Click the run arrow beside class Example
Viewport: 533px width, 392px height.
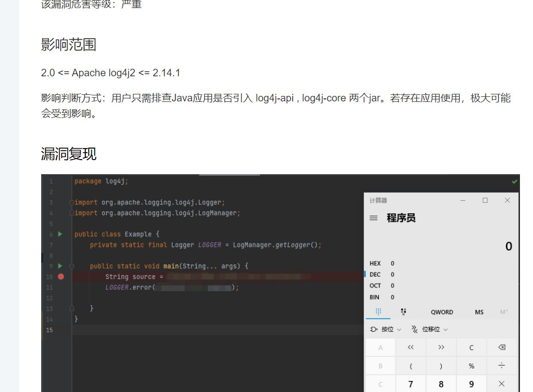tap(60, 234)
